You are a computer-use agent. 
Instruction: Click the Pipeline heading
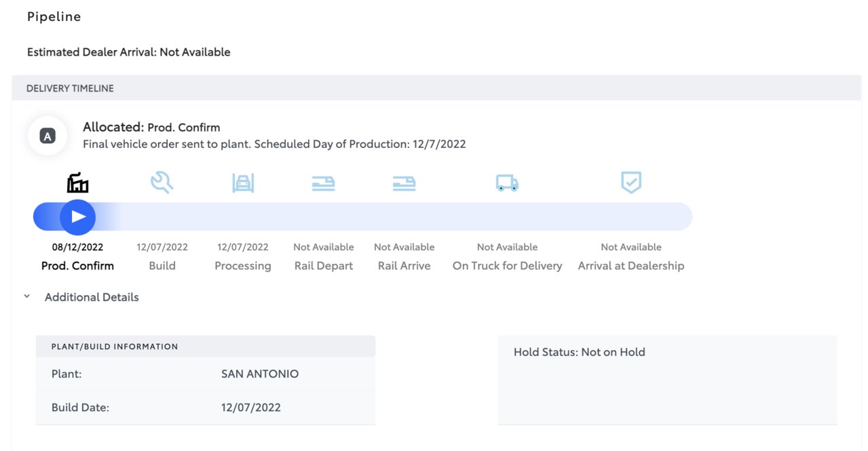click(54, 17)
